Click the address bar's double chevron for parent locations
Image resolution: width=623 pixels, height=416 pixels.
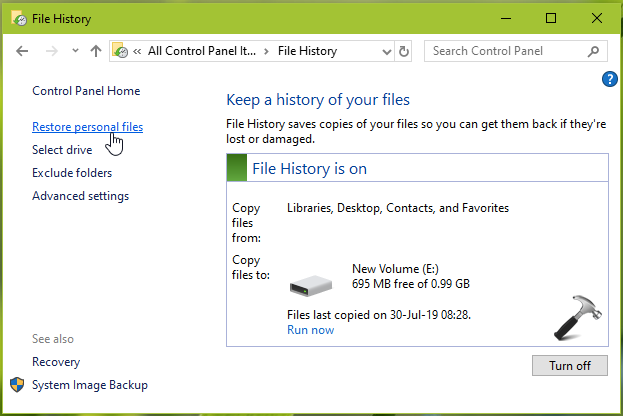click(137, 51)
